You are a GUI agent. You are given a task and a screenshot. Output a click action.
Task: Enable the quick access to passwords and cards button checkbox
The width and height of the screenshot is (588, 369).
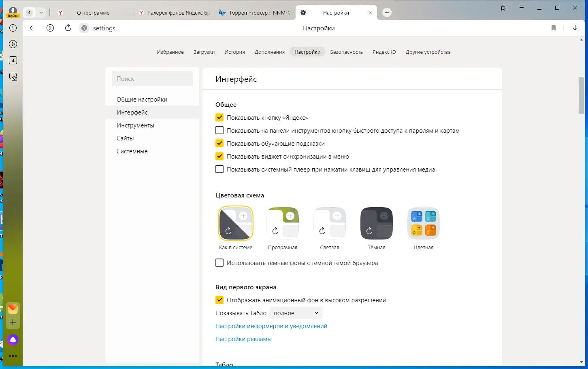pyautogui.click(x=219, y=131)
